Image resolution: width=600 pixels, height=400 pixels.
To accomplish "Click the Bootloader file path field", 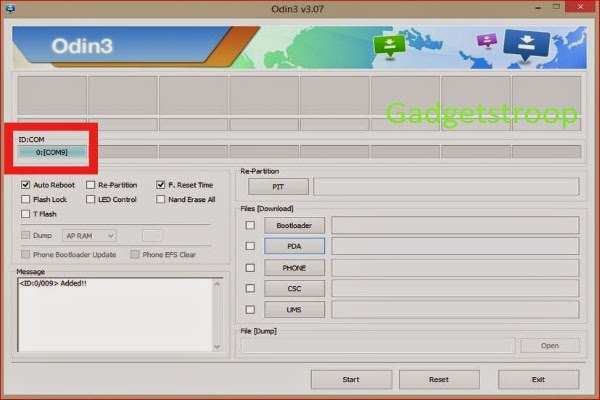I will click(x=455, y=225).
